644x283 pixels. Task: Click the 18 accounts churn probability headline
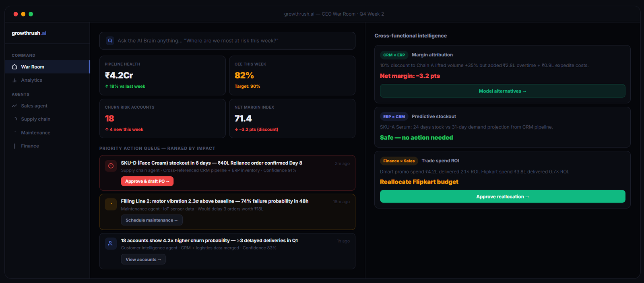click(209, 240)
